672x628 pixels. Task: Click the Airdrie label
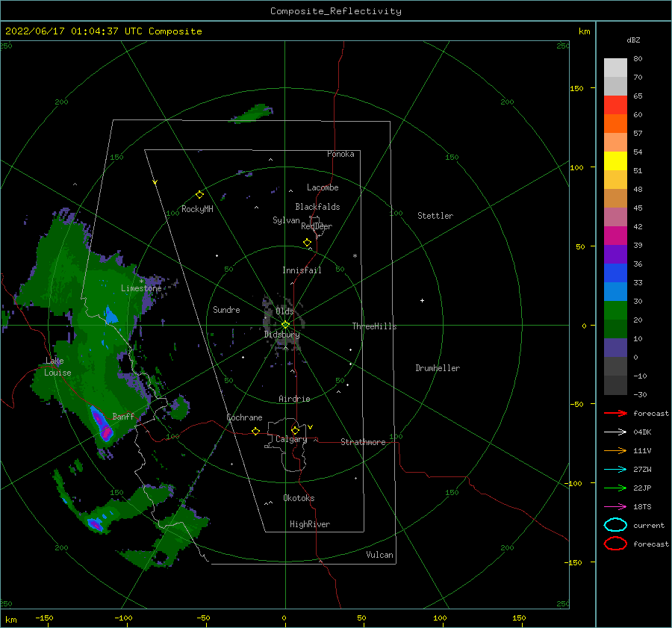(294, 399)
